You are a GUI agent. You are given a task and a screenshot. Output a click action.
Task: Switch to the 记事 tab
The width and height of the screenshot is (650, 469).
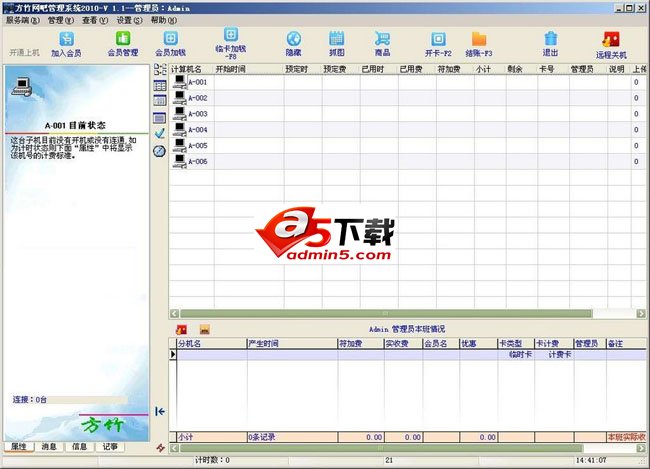click(110, 447)
